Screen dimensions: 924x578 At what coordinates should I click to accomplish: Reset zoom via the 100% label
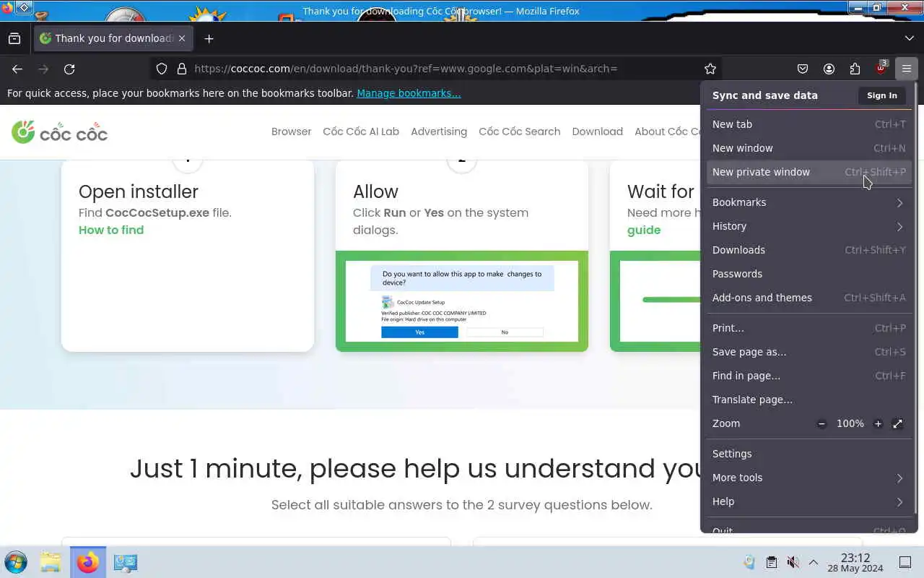coord(850,424)
